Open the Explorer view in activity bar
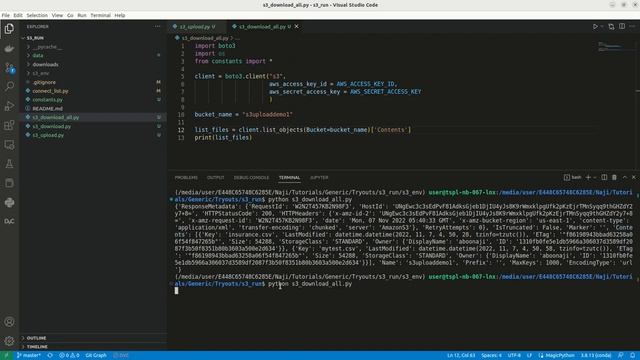This screenshot has height=360, width=640. [9, 29]
